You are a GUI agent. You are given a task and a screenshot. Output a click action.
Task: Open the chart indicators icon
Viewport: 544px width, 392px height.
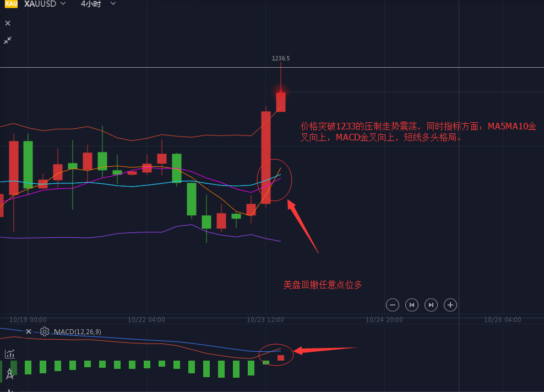click(x=9, y=353)
